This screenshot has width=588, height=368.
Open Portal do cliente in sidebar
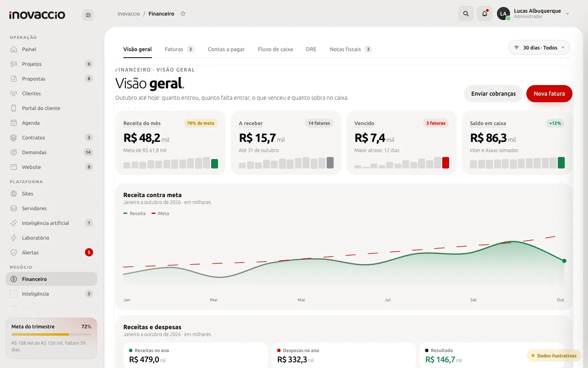(x=51, y=108)
